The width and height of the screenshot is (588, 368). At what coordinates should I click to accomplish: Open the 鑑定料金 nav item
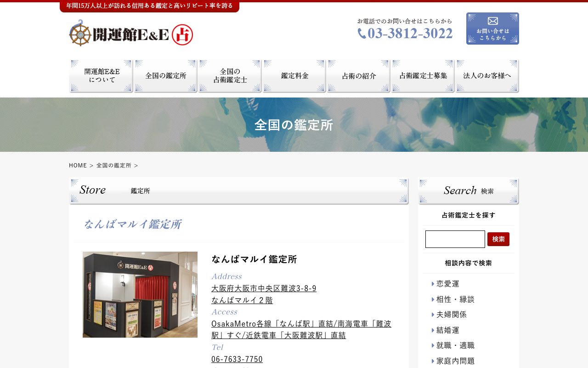point(294,76)
